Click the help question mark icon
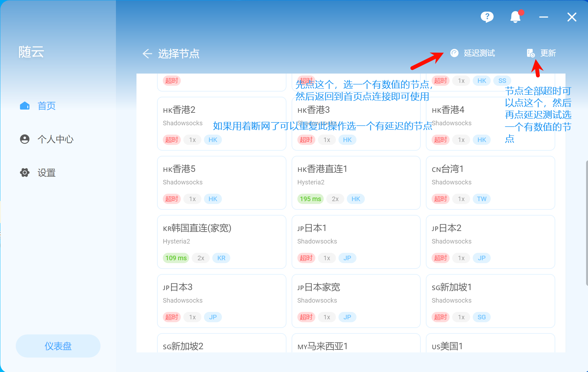 [x=487, y=17]
